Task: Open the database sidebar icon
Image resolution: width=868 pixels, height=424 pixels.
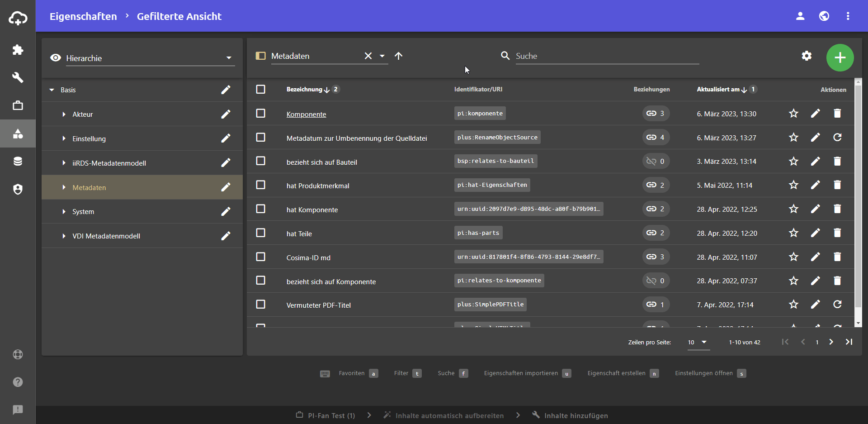Action: point(18,161)
